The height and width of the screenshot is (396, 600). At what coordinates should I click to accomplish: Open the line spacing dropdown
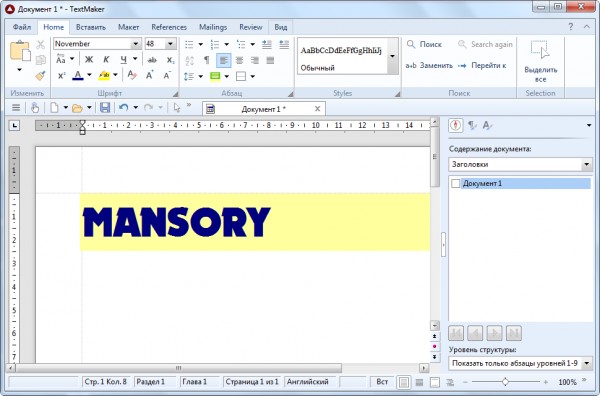coord(200,76)
